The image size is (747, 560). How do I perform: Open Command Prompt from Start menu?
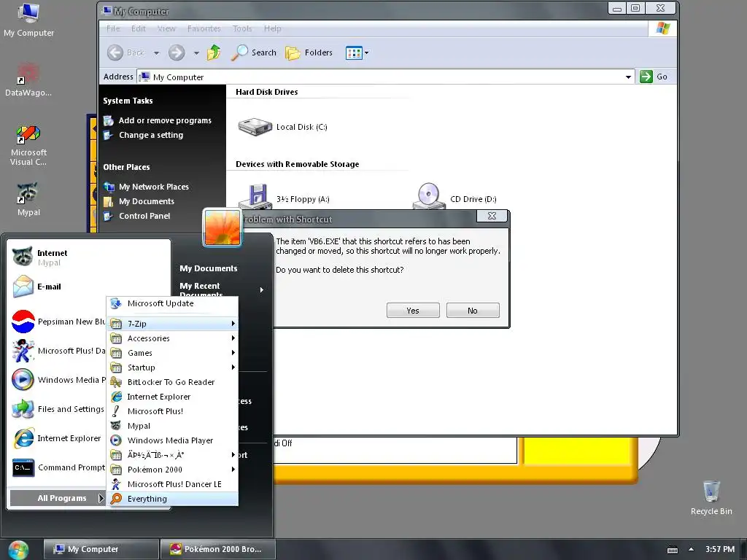[x=58, y=467]
